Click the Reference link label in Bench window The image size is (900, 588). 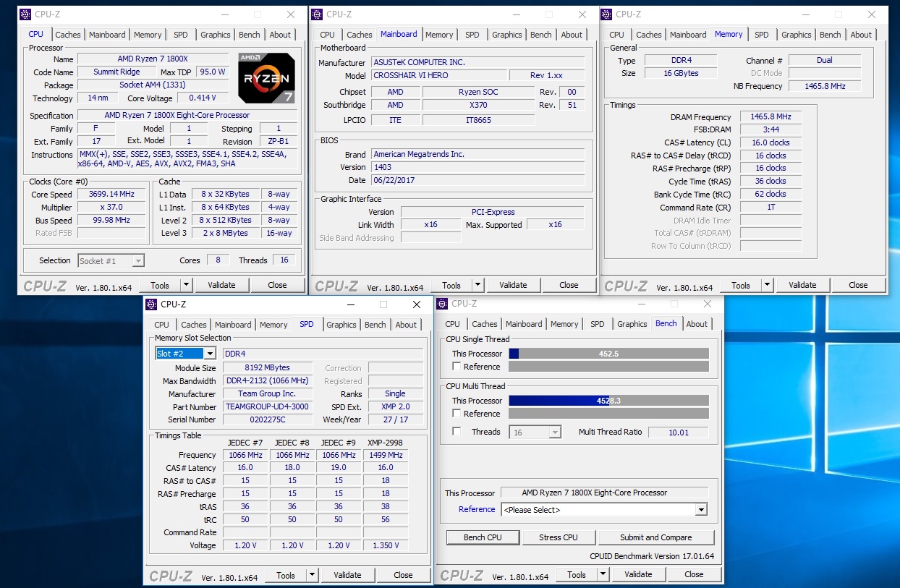coord(477,509)
